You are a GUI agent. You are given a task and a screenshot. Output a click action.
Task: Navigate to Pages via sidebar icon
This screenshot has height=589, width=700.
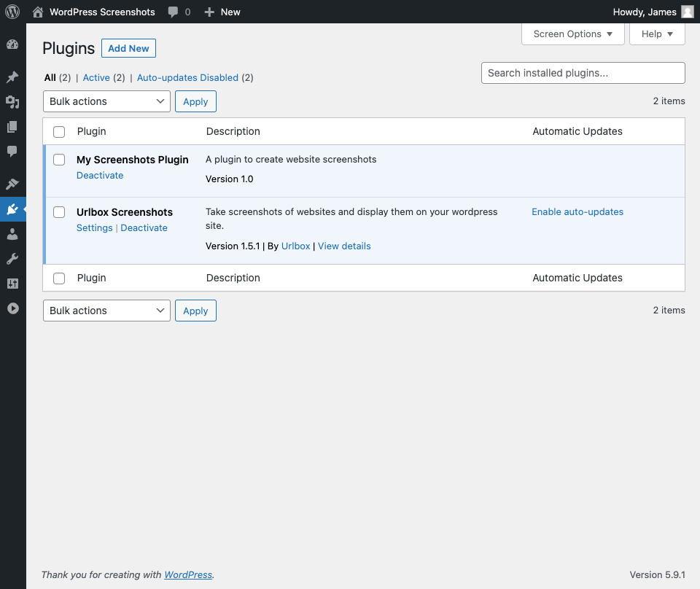coord(12,128)
